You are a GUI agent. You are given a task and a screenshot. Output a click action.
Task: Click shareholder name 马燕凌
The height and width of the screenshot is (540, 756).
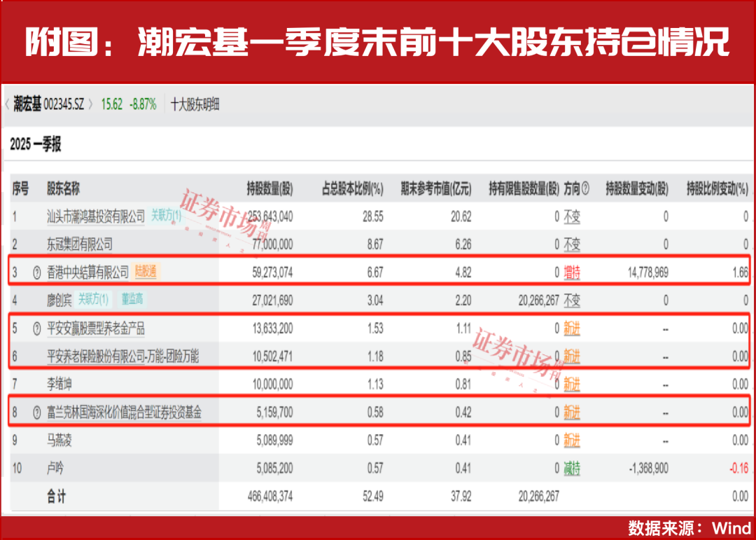[59, 441]
